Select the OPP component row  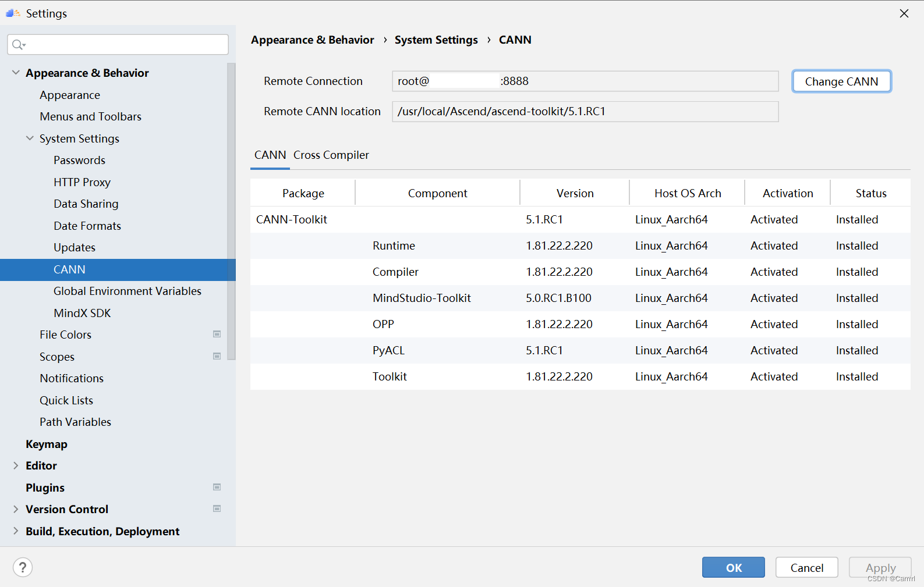pyautogui.click(x=580, y=324)
